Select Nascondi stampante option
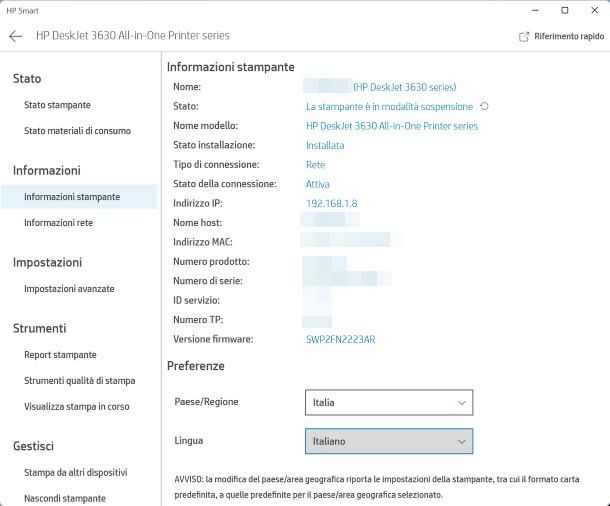 [65, 499]
